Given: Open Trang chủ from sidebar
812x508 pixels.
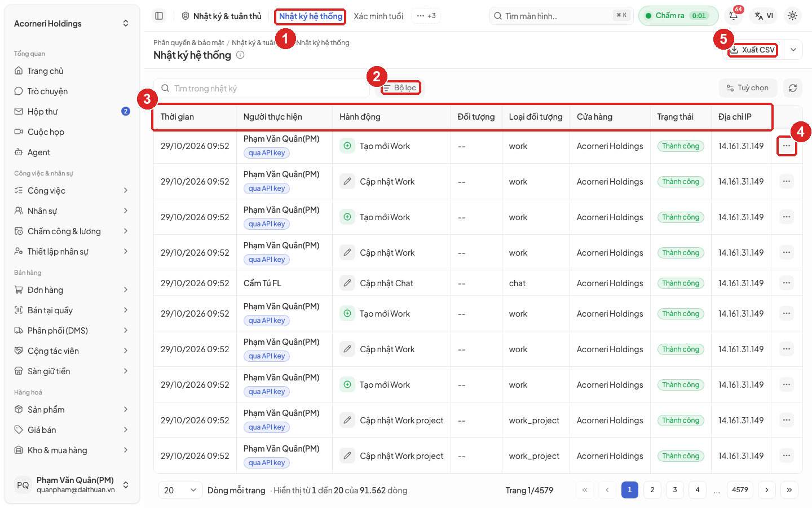Looking at the screenshot, I should (72, 71).
